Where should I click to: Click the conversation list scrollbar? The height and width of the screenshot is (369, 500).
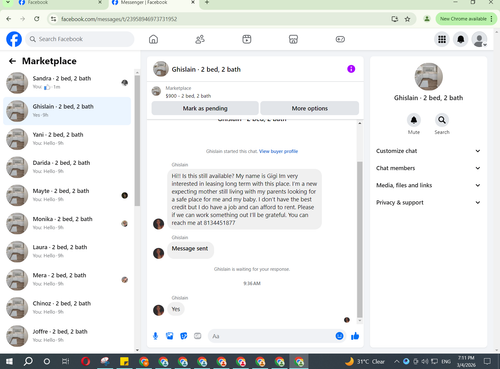pyautogui.click(x=137, y=141)
